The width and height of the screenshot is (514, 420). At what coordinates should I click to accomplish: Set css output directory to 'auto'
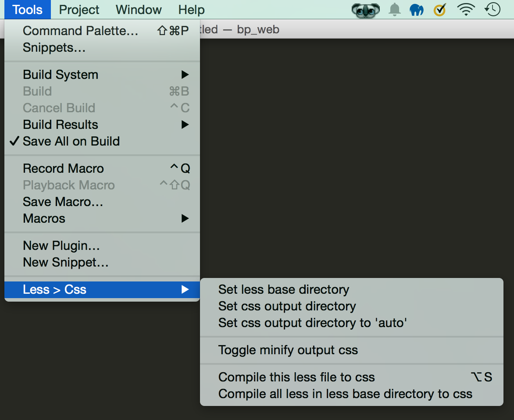pyautogui.click(x=313, y=323)
